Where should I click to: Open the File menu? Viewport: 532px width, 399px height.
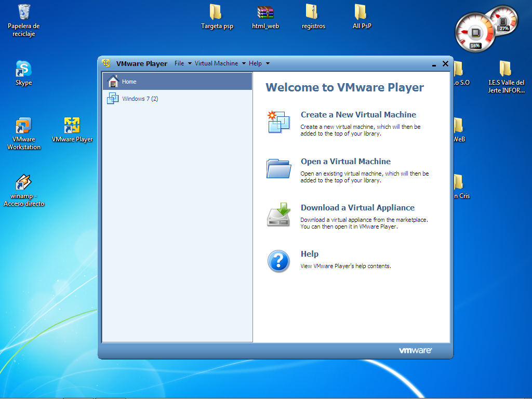pyautogui.click(x=179, y=63)
